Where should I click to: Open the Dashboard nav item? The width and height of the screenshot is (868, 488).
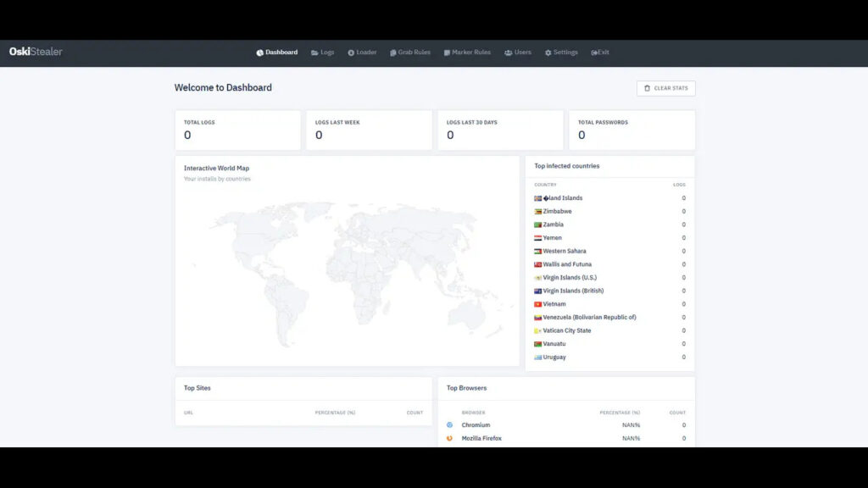pos(277,53)
